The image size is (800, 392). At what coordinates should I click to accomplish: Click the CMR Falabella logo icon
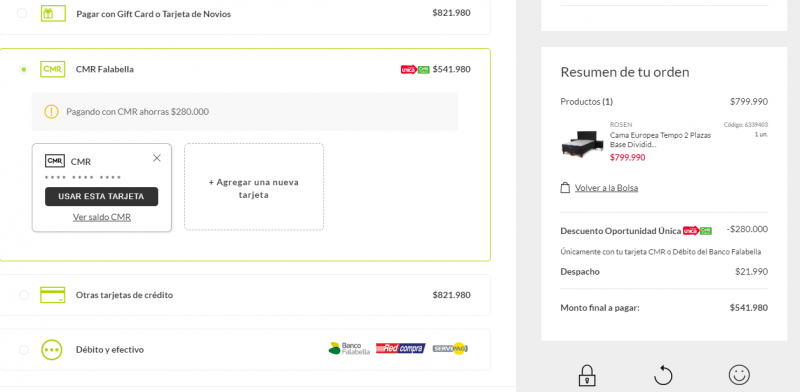53,69
